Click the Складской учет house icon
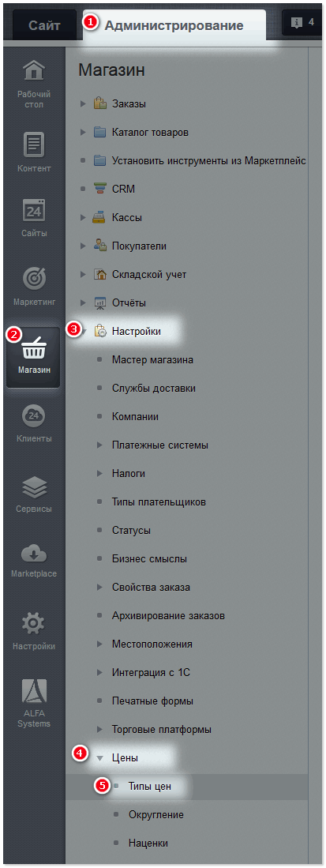Screen dimensions: 326x868 pyautogui.click(x=99, y=274)
